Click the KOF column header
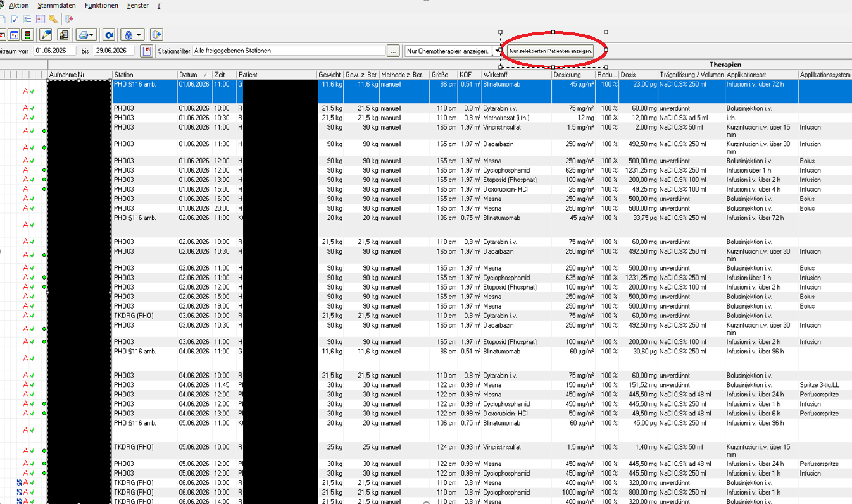The height and width of the screenshot is (504, 852). tap(470, 75)
